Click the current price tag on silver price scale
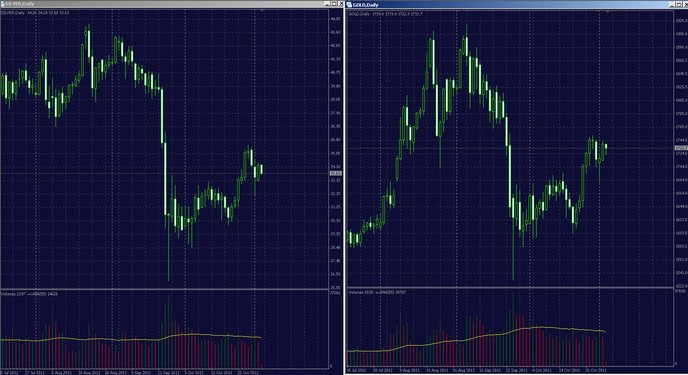This screenshot has height=375, width=688. tap(336, 173)
